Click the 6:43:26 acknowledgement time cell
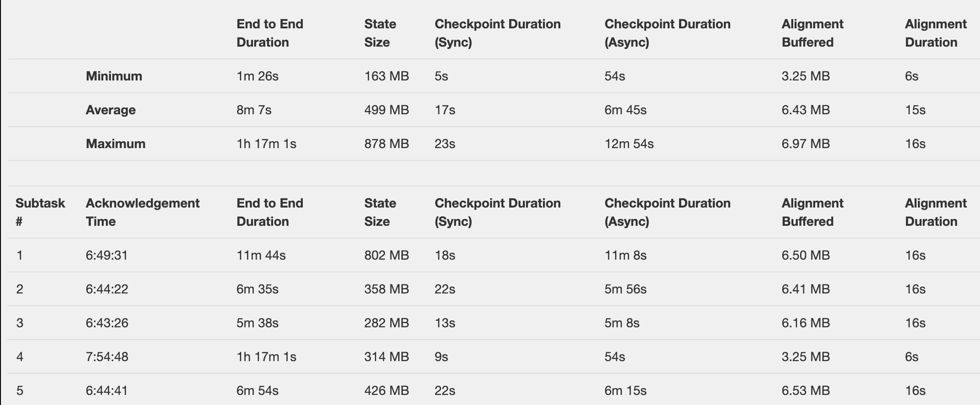The image size is (980, 405). pyautogui.click(x=107, y=323)
